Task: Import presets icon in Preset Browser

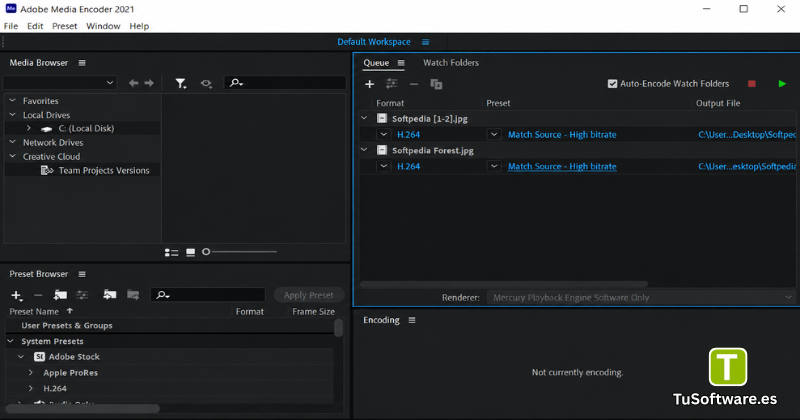Action: tap(109, 295)
